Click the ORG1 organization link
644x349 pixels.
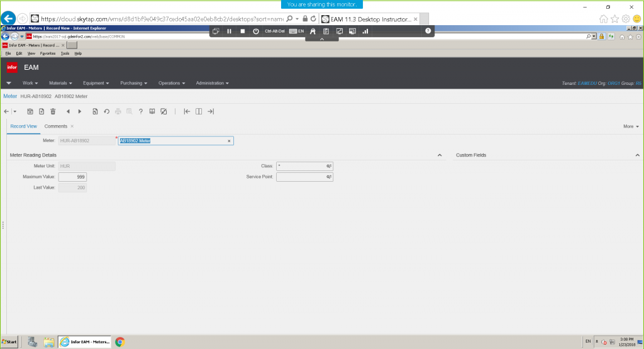614,84
